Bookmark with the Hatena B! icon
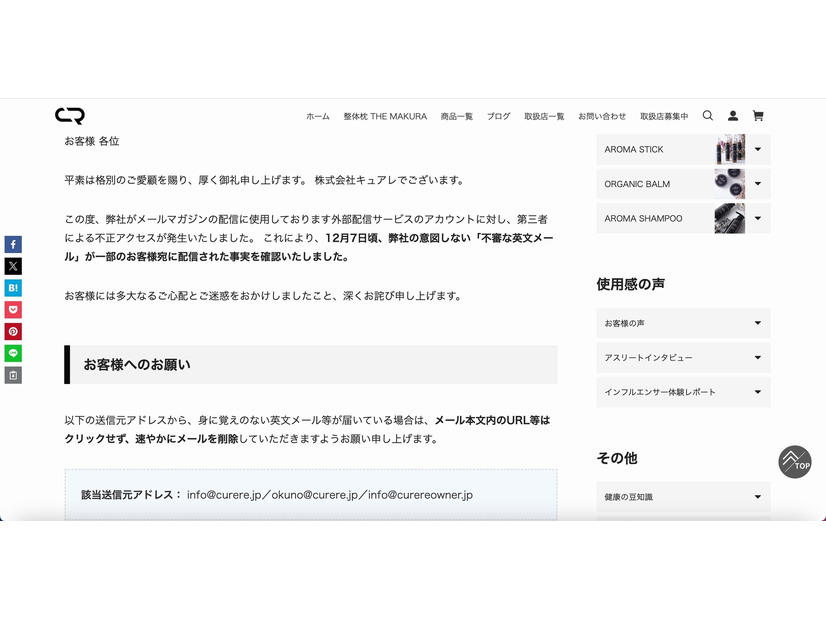826x620 pixels. click(x=12, y=288)
